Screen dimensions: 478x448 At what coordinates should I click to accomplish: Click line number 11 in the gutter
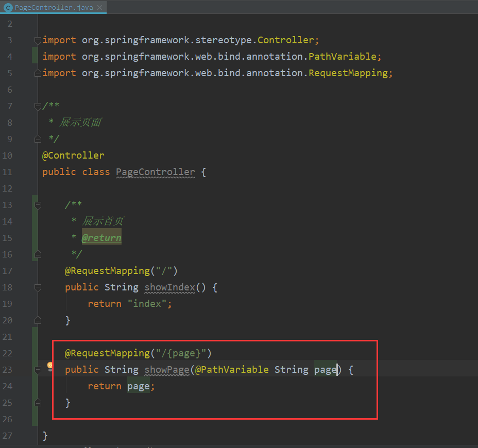(7, 172)
